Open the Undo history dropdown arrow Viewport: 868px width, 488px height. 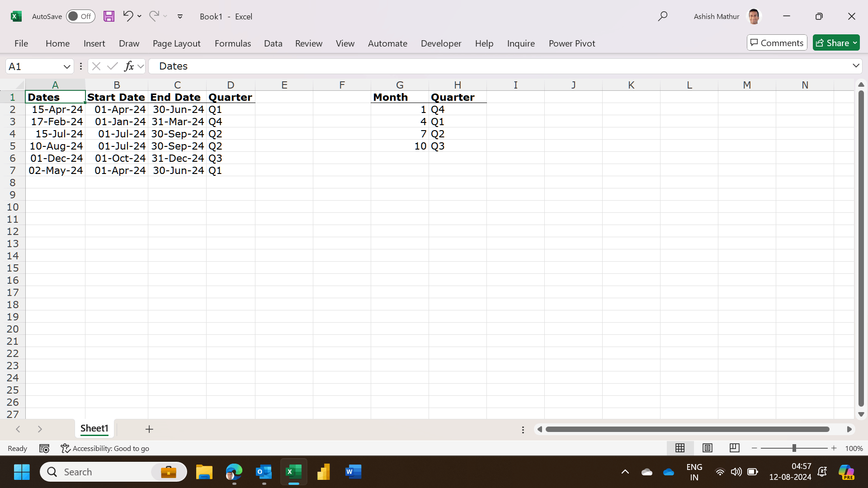(139, 16)
